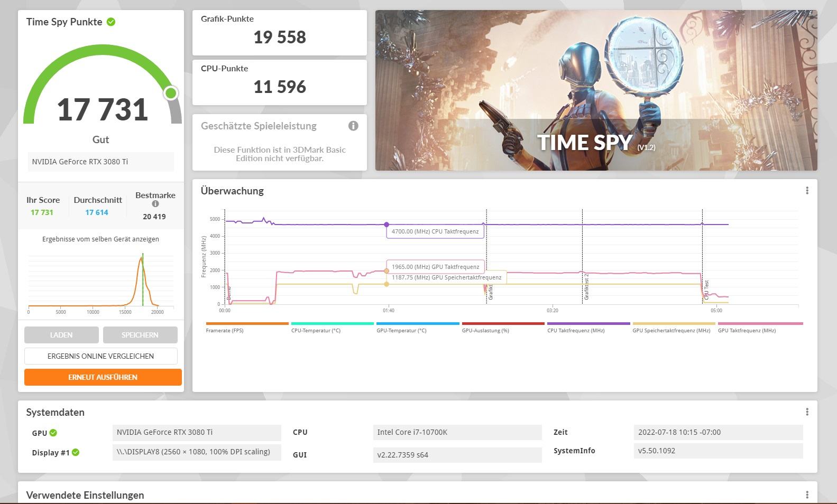Viewport: 837px width, 504px height.
Task: Click CPU value Intel Core i7-10700K
Action: click(x=457, y=432)
